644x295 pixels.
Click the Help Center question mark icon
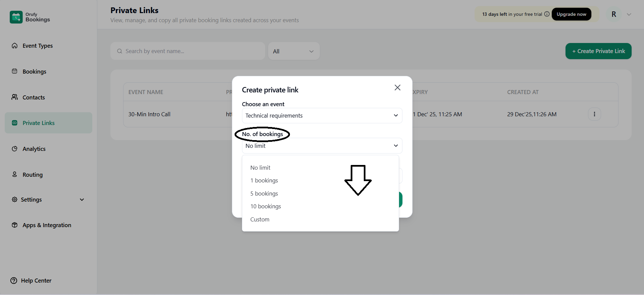(x=14, y=281)
